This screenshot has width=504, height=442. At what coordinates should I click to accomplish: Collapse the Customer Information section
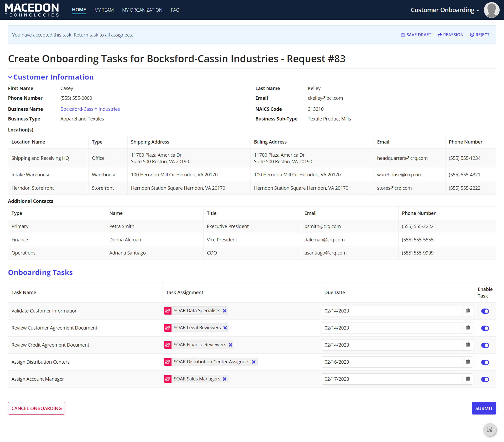click(10, 77)
